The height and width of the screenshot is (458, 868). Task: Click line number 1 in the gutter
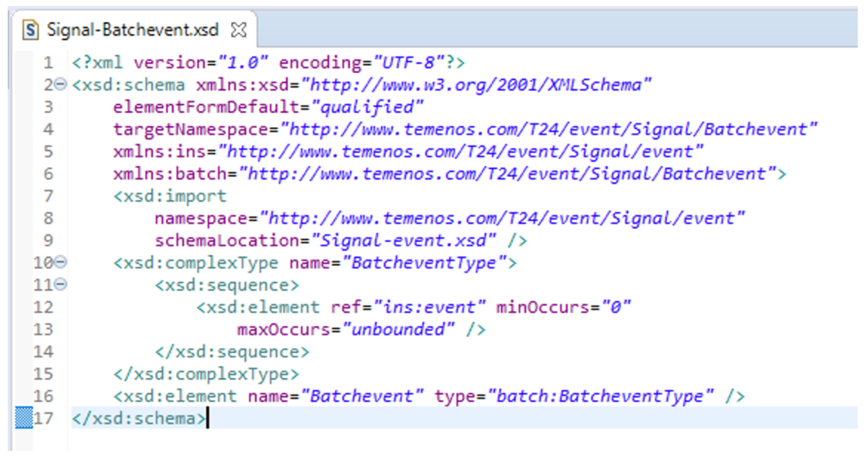tap(48, 63)
